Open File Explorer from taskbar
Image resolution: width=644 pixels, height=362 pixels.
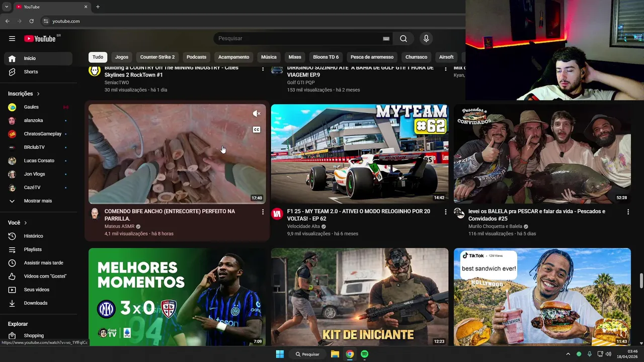335,354
